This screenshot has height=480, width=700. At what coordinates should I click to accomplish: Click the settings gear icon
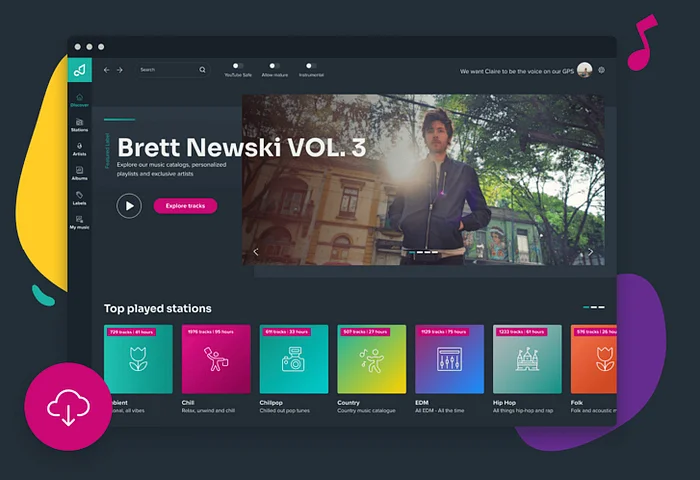coord(601,70)
